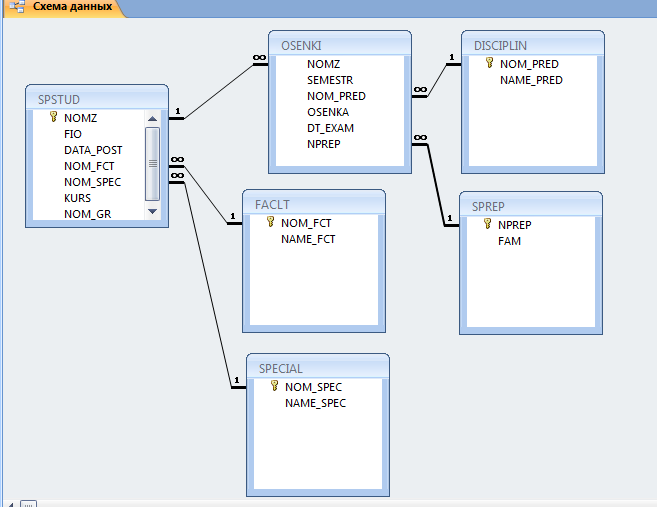This screenshot has height=507, width=657.
Task: Click the relationships icon on Схема данных tab
Action: click(x=17, y=7)
